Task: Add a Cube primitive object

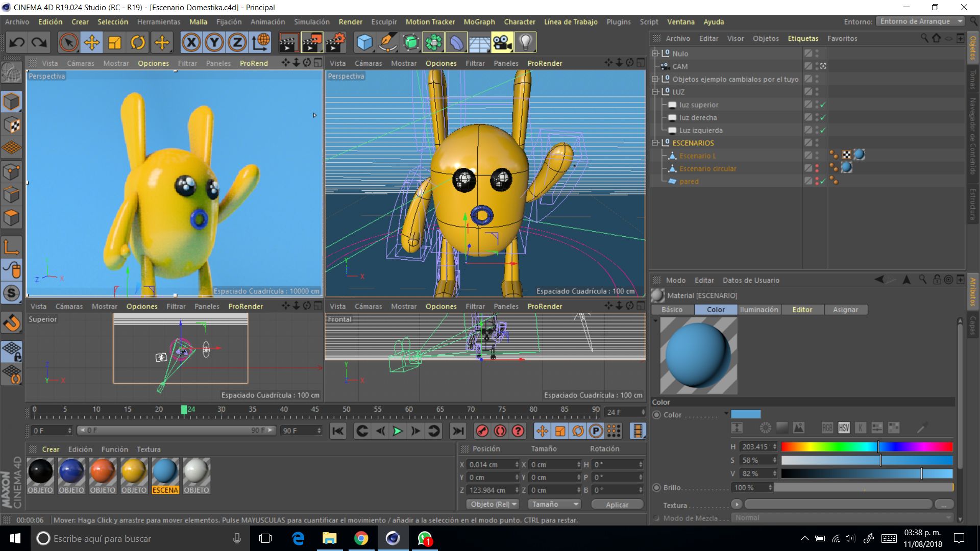Action: point(364,42)
